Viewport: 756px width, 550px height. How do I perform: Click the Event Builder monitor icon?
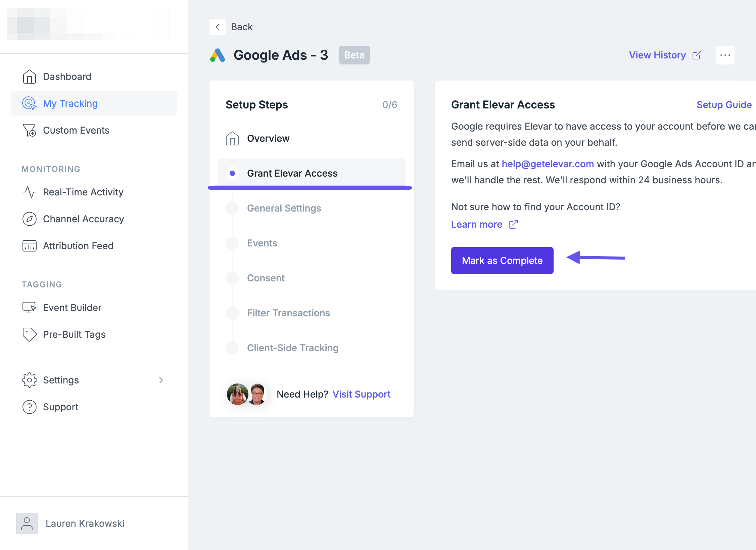pyautogui.click(x=30, y=308)
